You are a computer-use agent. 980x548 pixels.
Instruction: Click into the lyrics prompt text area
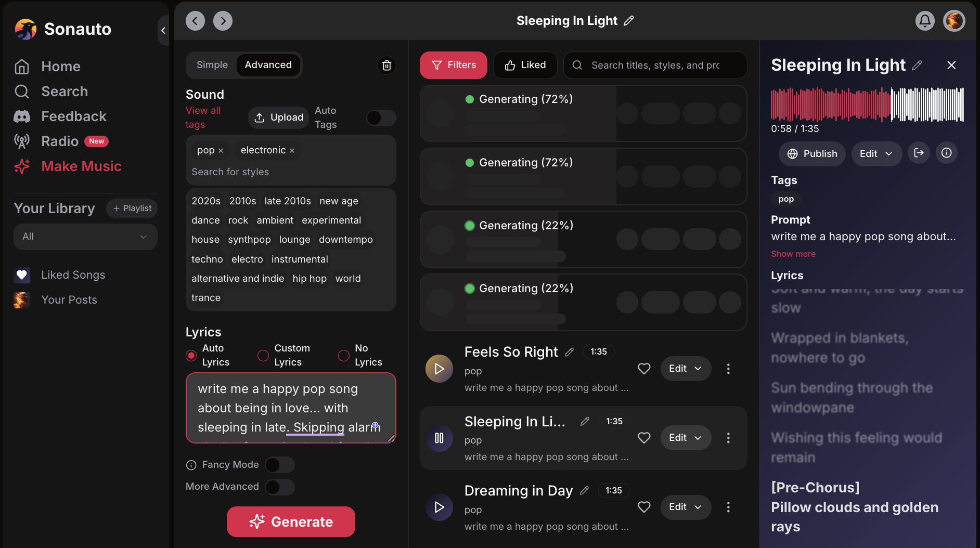point(291,408)
